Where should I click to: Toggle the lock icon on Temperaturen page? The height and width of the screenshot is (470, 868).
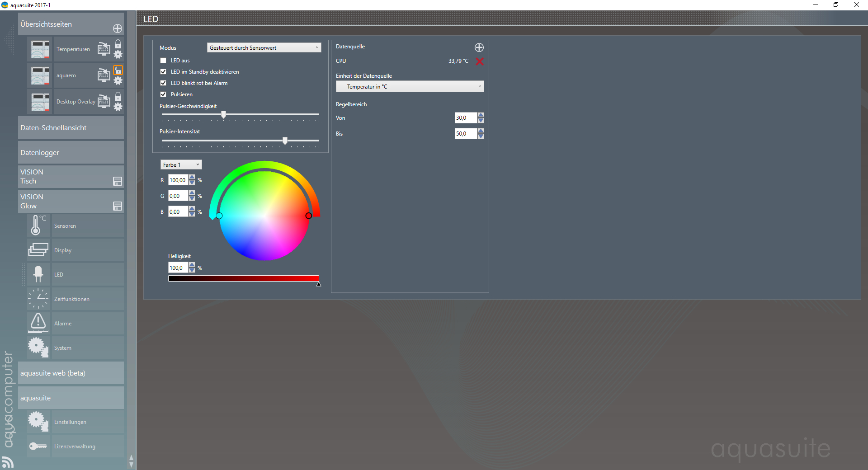click(118, 44)
